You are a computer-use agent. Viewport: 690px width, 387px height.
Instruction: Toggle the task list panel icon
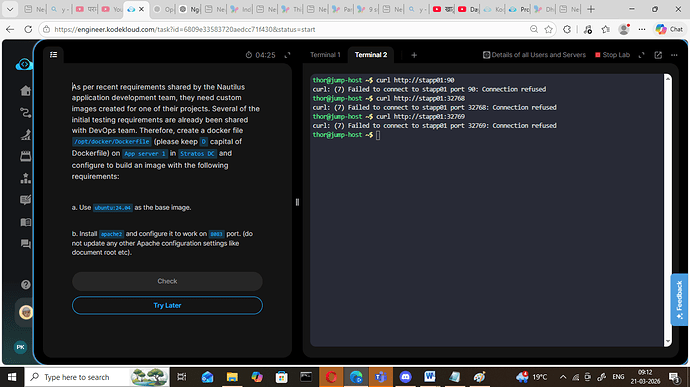pos(54,55)
